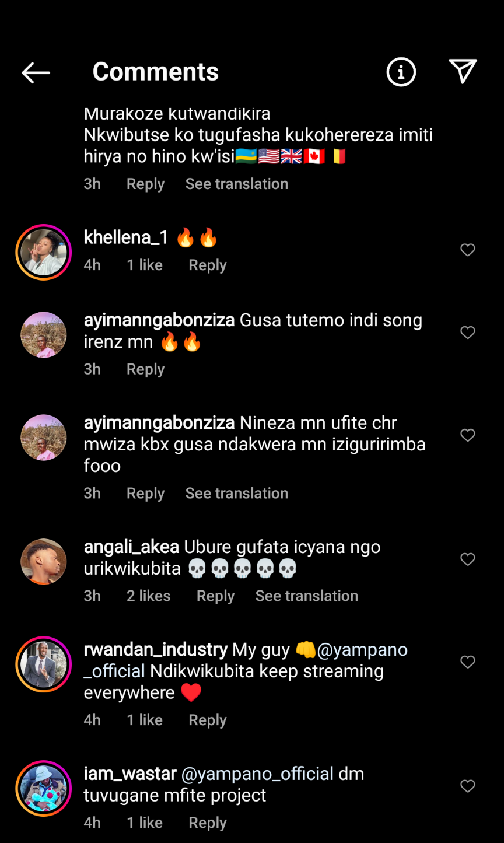Like rwandan_industry's 'My guy' comment

[468, 662]
